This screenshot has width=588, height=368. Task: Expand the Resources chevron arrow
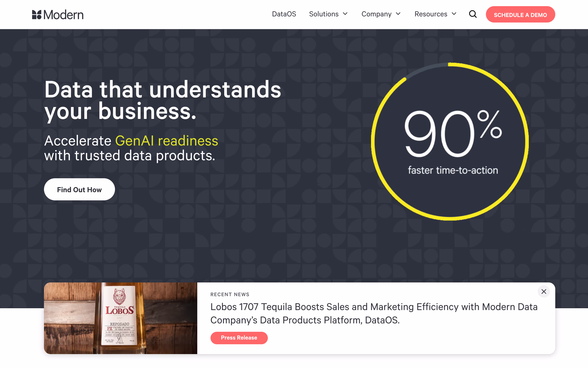point(454,14)
